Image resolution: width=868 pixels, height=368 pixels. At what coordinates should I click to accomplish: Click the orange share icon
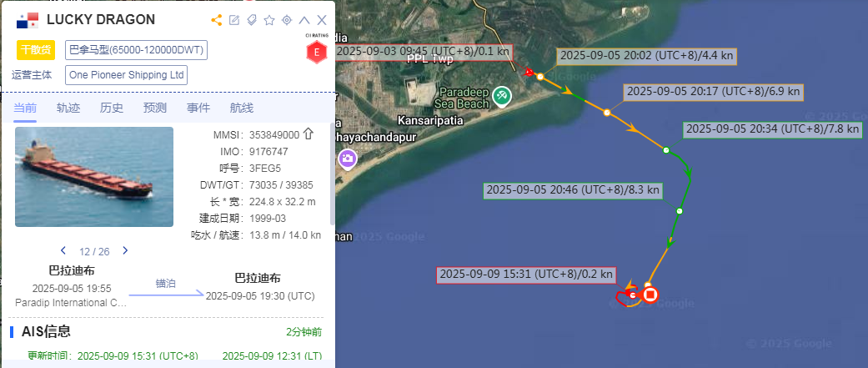(217, 21)
